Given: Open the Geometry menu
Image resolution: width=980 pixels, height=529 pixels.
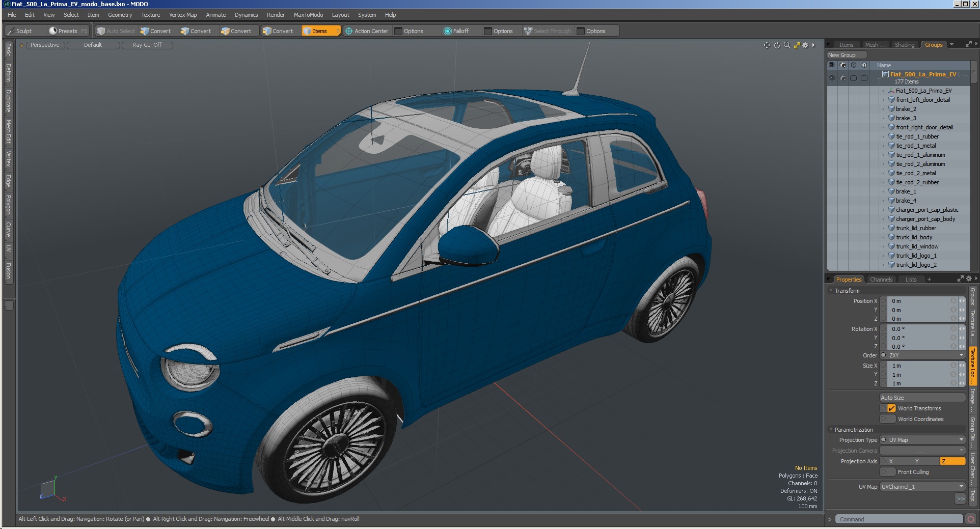Looking at the screenshot, I should (x=120, y=15).
